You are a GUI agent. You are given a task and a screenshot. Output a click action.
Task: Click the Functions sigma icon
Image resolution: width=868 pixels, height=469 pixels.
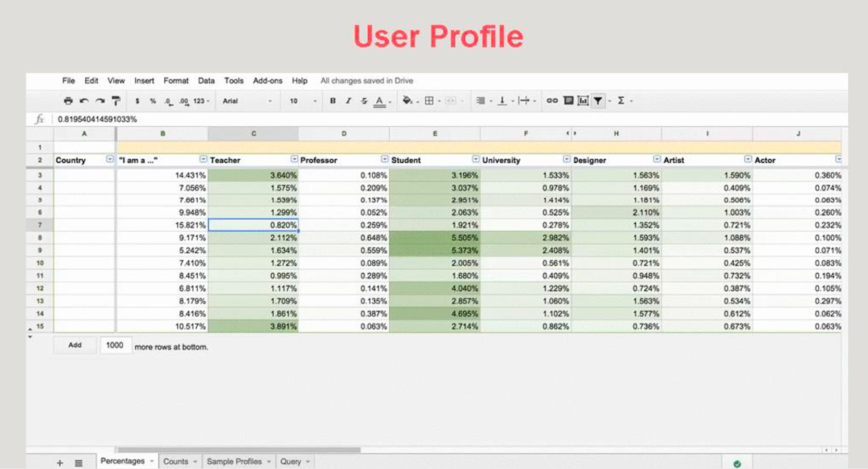[x=620, y=101]
